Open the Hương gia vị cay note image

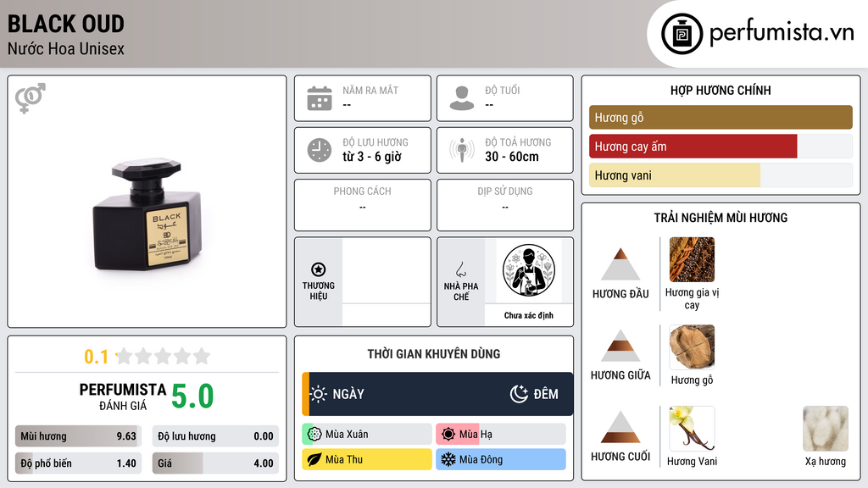pyautogui.click(x=692, y=259)
